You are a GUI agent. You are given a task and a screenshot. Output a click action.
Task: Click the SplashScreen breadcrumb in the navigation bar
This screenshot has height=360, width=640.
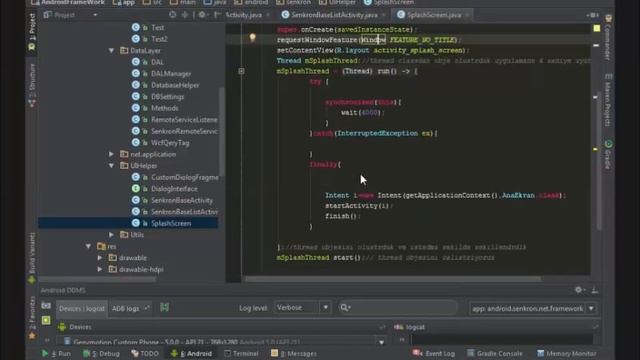click(389, 2)
